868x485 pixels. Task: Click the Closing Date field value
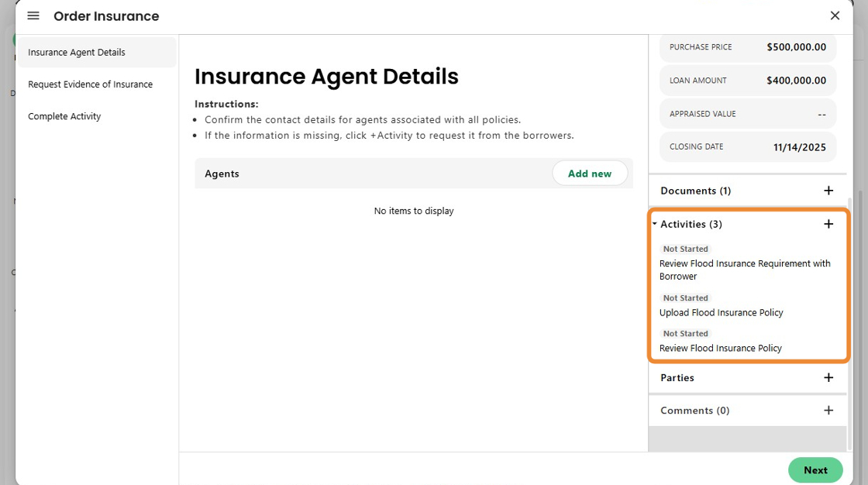click(799, 147)
